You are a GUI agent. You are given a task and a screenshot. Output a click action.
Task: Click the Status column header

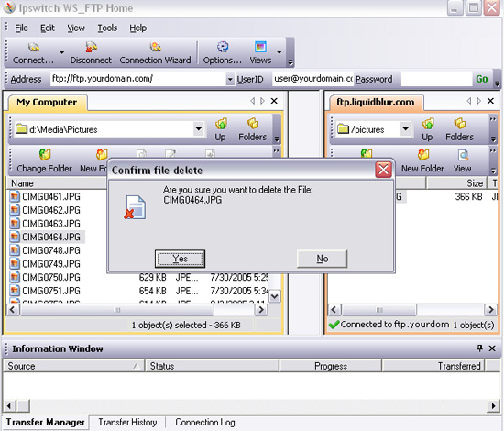[213, 366]
